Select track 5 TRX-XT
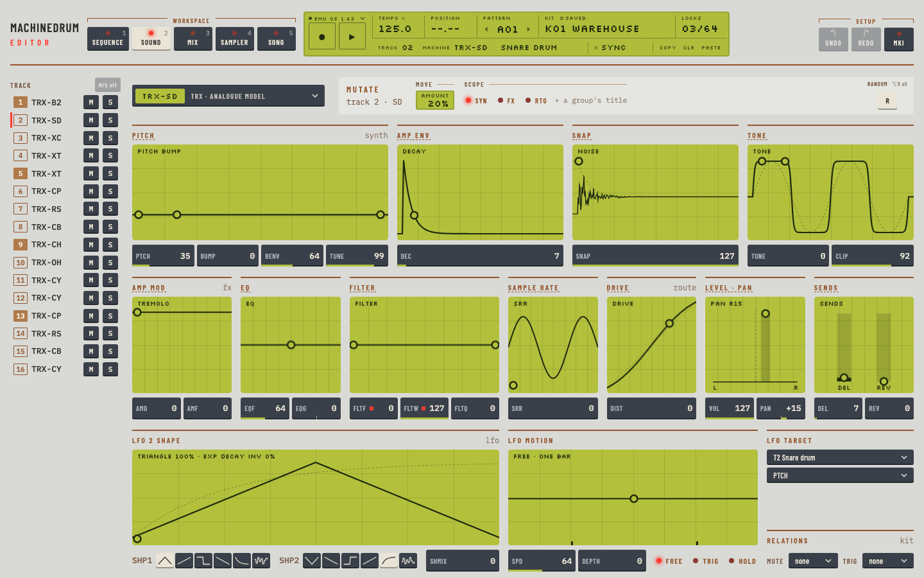The image size is (924, 578). [x=46, y=173]
